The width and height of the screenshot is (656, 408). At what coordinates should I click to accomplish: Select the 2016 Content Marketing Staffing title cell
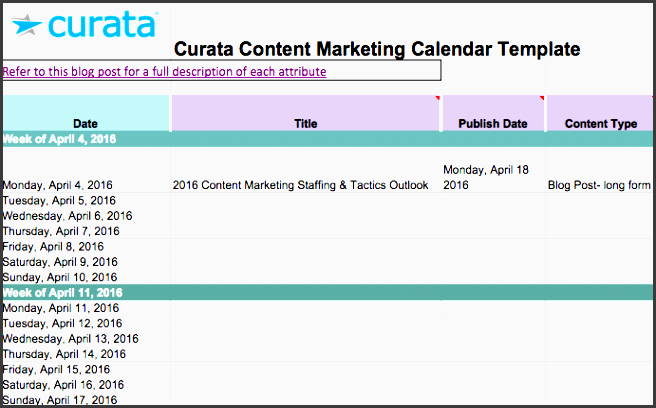point(300,185)
